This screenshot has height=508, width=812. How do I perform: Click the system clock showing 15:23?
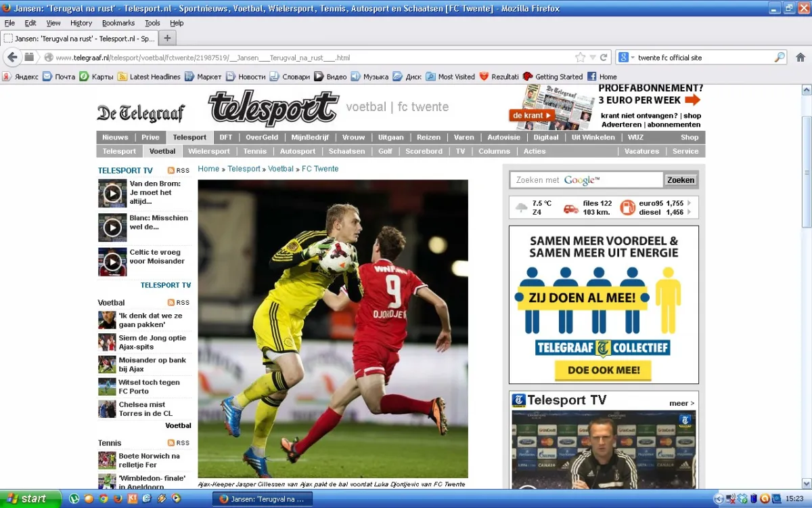tap(794, 499)
